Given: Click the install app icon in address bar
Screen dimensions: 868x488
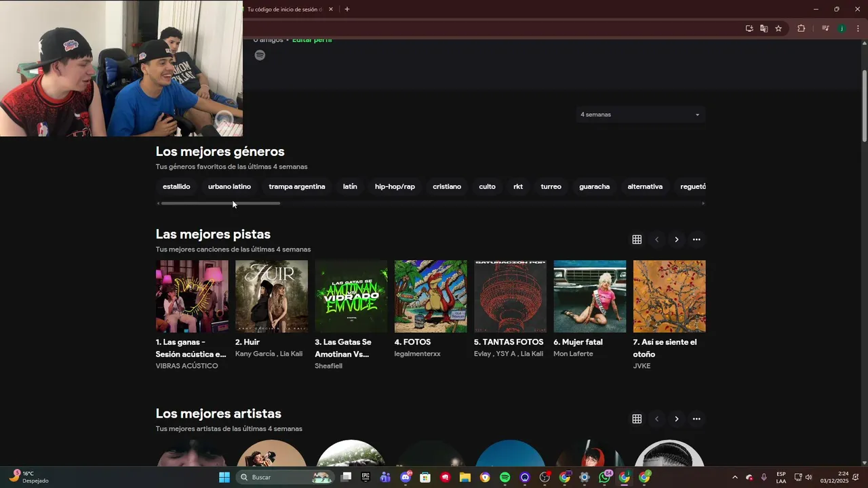Looking at the screenshot, I should tap(749, 28).
